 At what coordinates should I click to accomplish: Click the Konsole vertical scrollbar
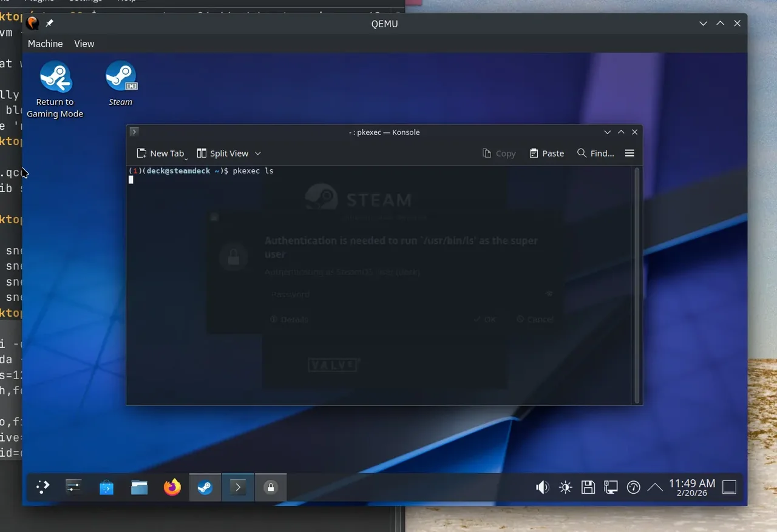(636, 285)
